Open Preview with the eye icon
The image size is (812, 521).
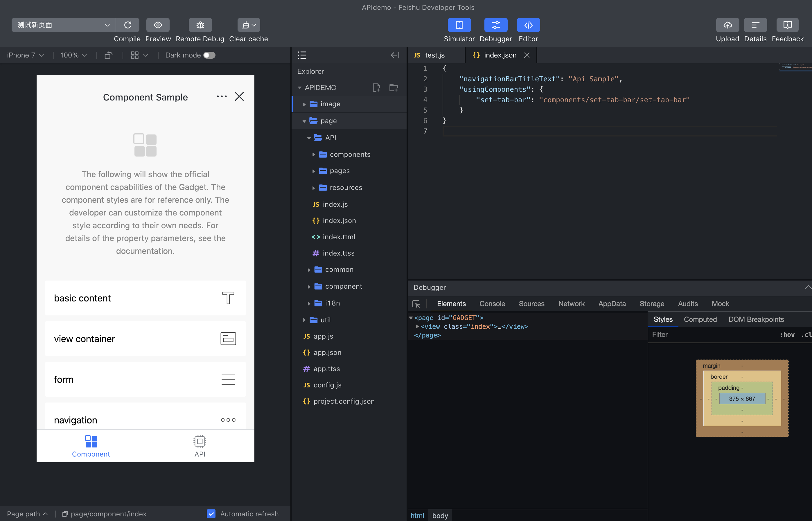click(158, 25)
